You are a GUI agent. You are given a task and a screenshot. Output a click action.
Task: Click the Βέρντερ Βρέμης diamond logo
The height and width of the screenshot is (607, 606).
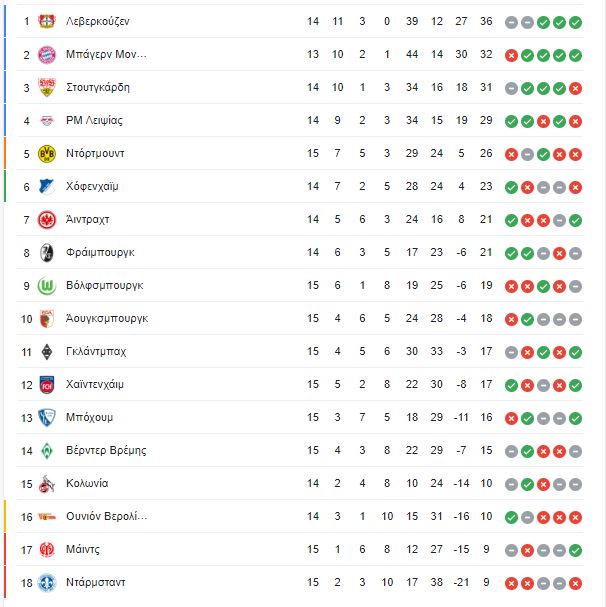[x=47, y=451]
